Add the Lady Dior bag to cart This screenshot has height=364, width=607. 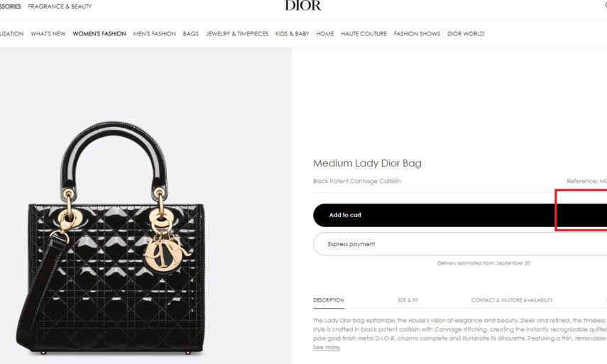pyautogui.click(x=460, y=215)
